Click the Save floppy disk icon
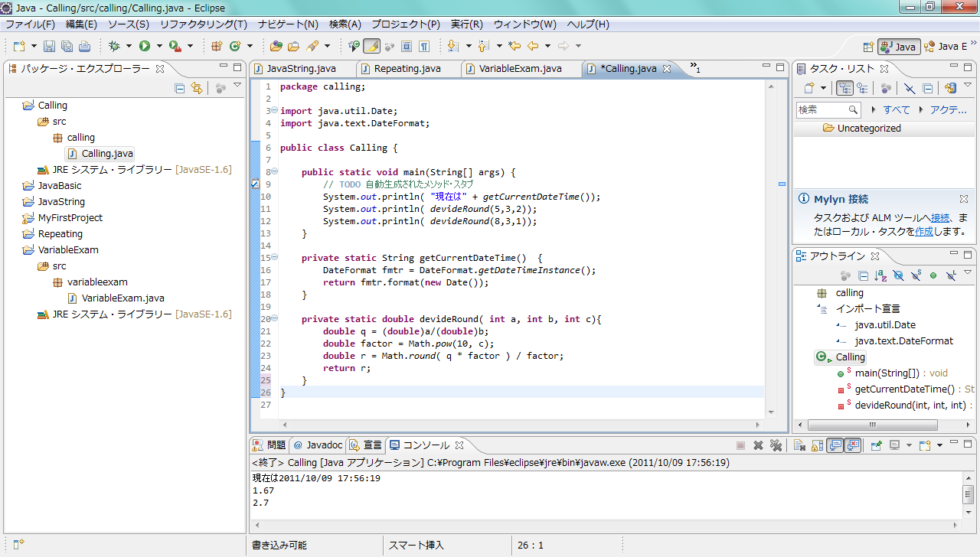 pyautogui.click(x=49, y=47)
